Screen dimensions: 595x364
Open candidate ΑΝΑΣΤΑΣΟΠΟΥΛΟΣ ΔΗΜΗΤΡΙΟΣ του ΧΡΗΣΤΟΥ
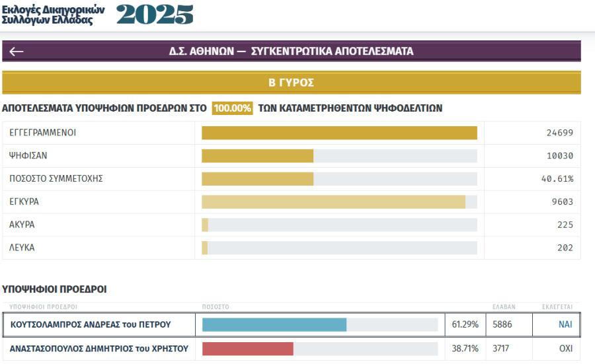[x=99, y=349]
